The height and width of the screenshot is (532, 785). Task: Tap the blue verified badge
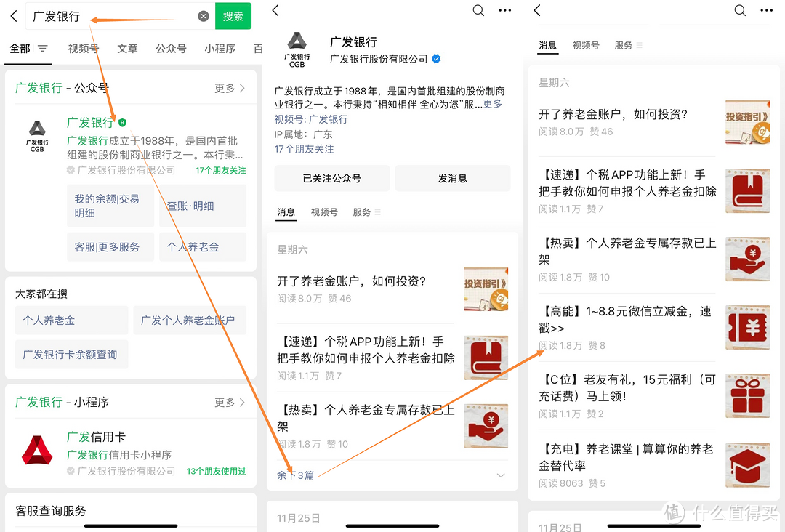coord(436,59)
